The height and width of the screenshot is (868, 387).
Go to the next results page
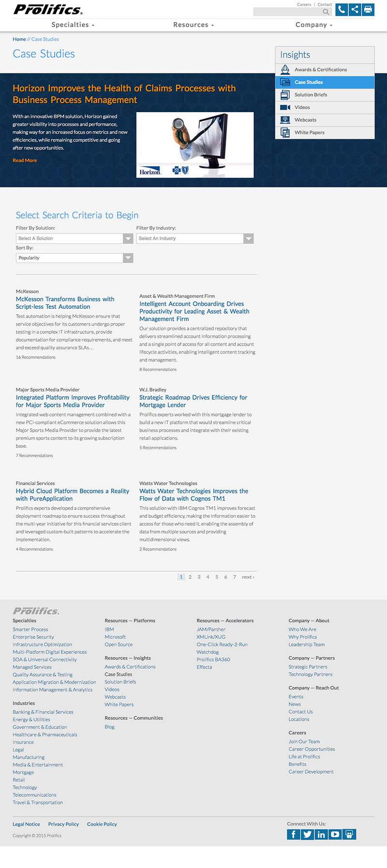248,577
